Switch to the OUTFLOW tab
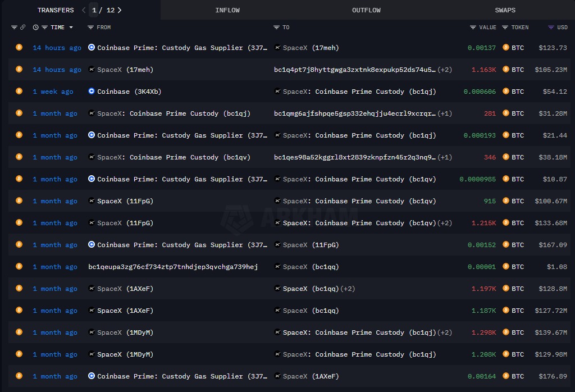 pos(366,10)
